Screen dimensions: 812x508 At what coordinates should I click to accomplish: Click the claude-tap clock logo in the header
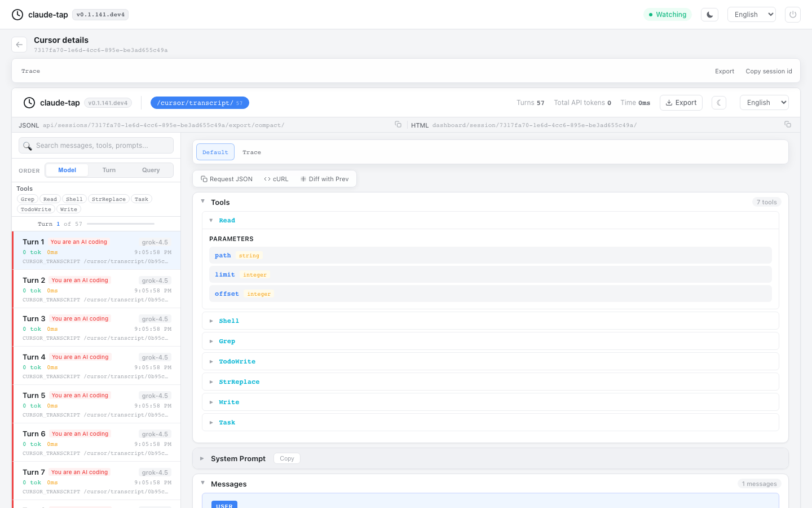tap(17, 15)
